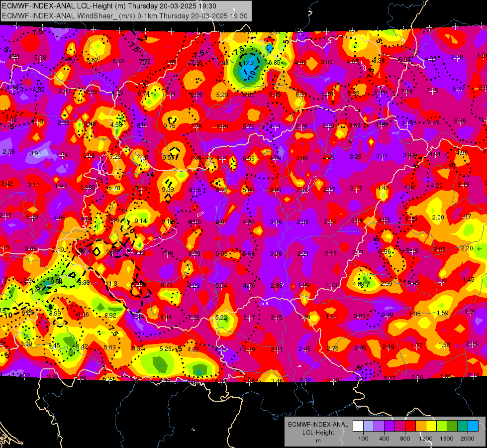Select the 11.3 wind shear value

click(x=111, y=284)
